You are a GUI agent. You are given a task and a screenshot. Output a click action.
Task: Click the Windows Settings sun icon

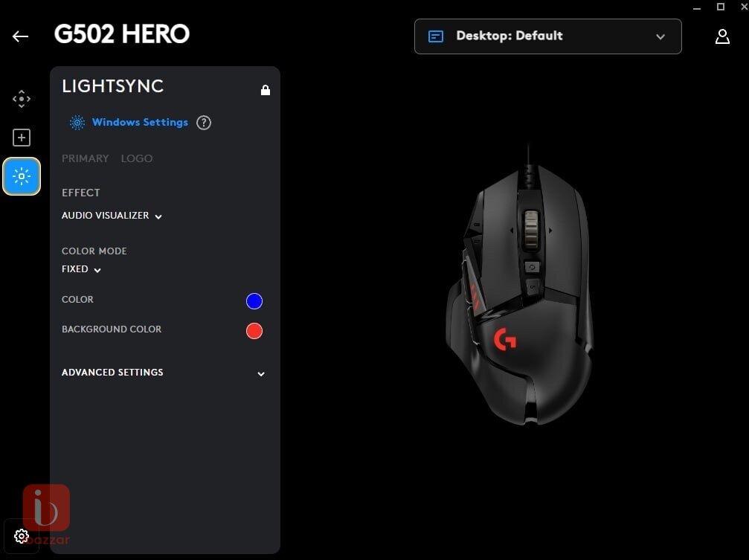(x=77, y=123)
